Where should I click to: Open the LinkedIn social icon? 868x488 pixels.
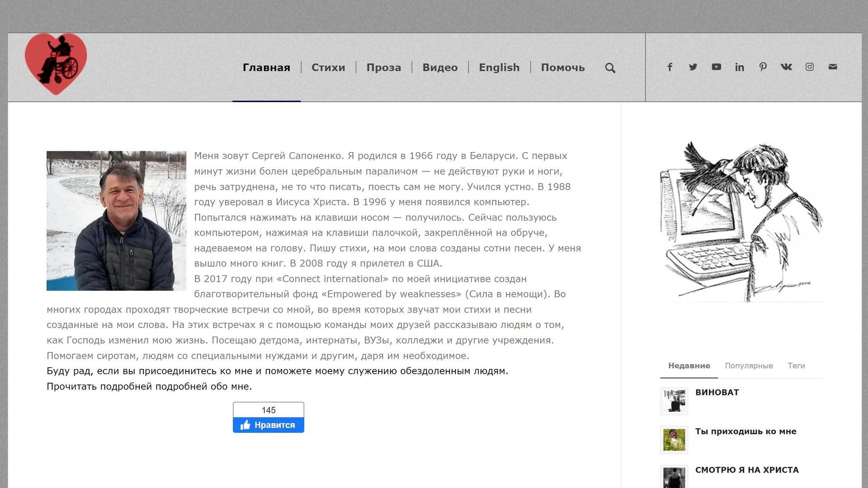tap(740, 67)
